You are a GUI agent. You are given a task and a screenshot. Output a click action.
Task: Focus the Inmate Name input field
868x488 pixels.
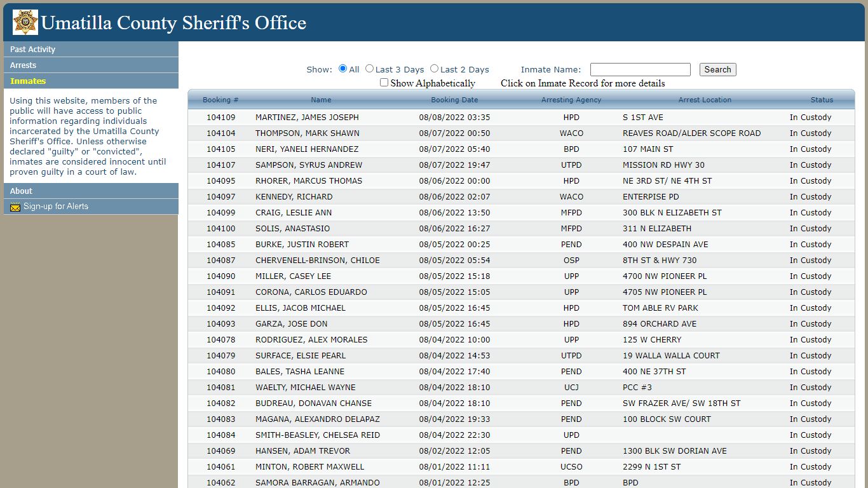[x=640, y=70]
